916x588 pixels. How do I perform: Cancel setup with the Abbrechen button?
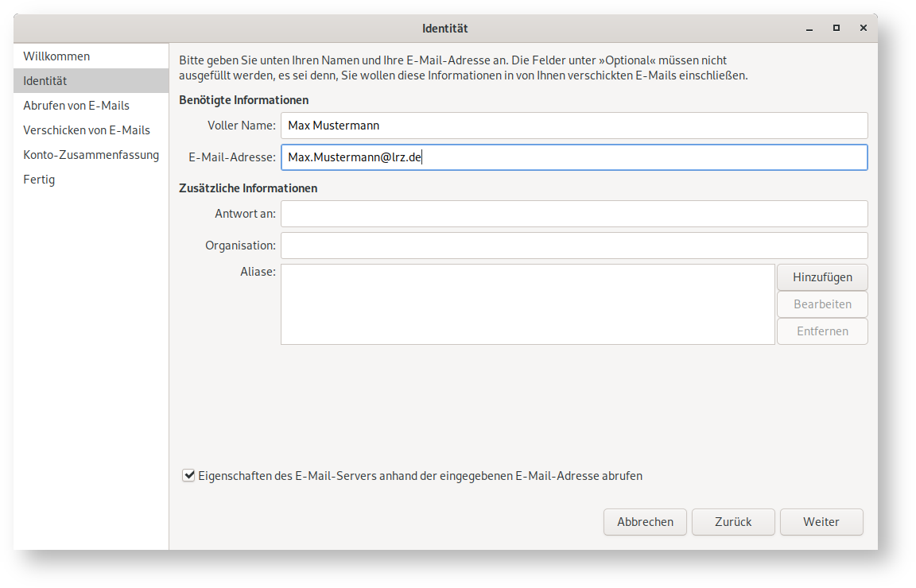pyautogui.click(x=645, y=522)
